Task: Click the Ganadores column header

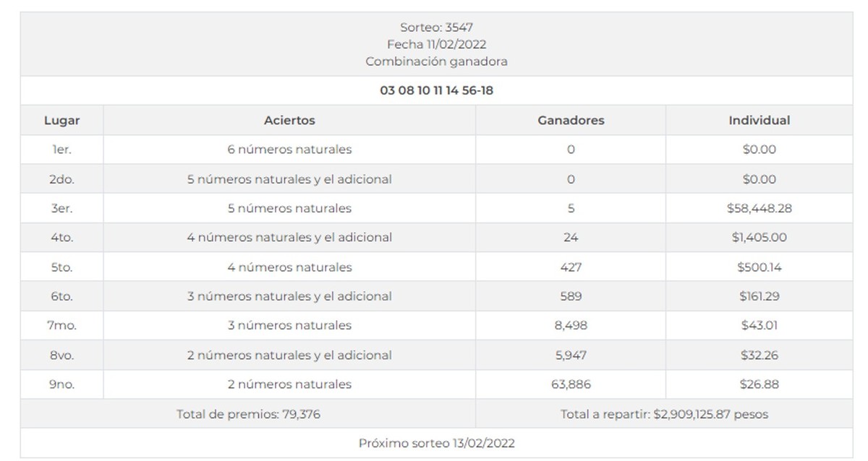Action: [571, 121]
